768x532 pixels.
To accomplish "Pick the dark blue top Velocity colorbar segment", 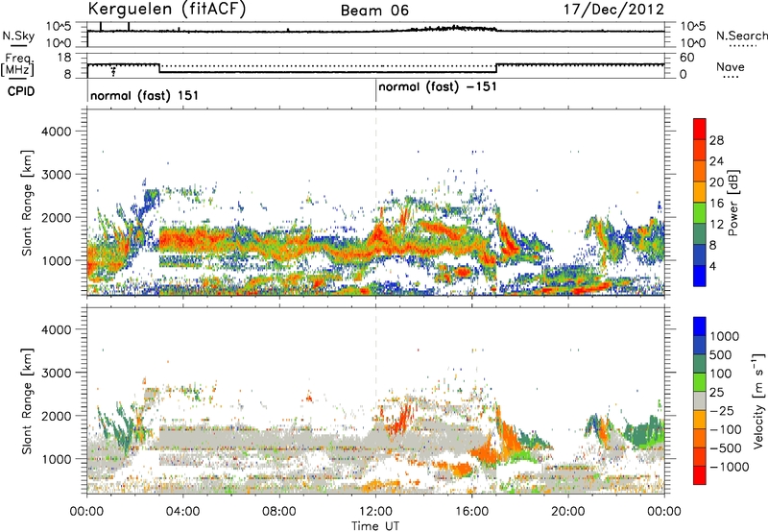I will click(700, 326).
